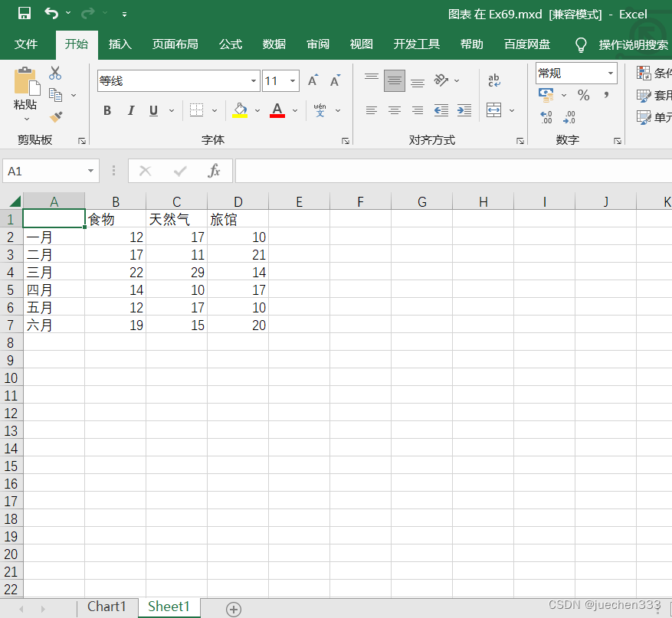Click the Save icon in title bar
This screenshot has height=618, width=672.
(x=25, y=13)
